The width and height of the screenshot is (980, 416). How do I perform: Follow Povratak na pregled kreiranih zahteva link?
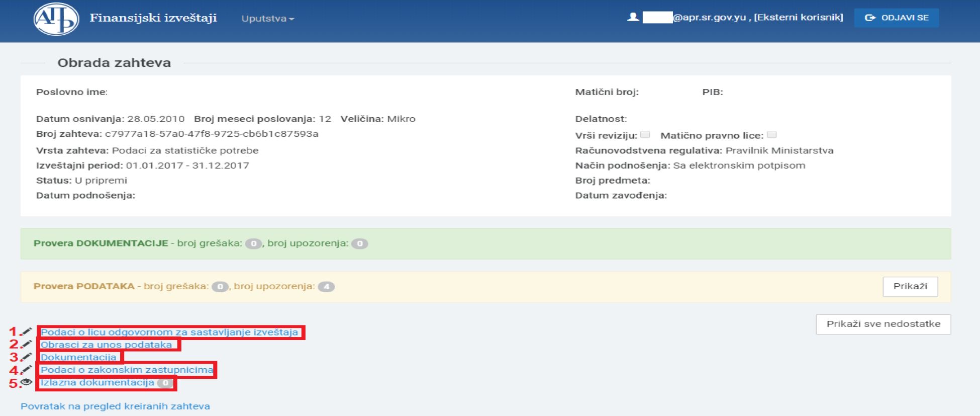point(115,406)
